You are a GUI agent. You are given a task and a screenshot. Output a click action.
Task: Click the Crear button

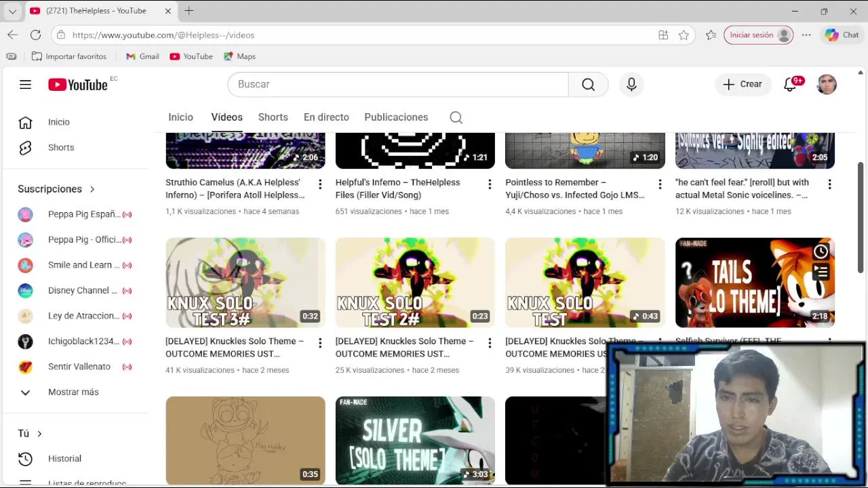tap(743, 84)
